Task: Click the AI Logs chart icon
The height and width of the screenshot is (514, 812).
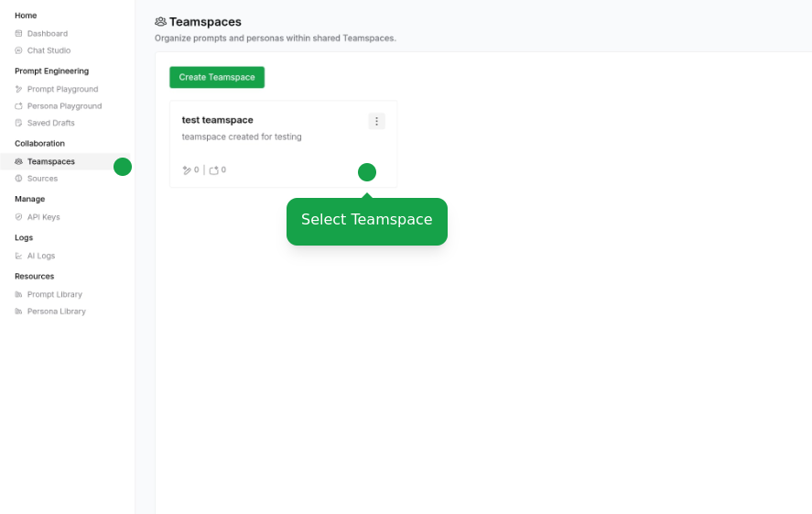Action: coord(18,256)
